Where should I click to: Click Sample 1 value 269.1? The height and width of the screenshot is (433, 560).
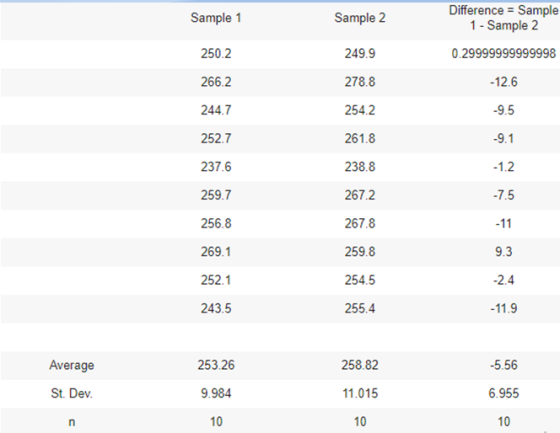[x=216, y=252]
